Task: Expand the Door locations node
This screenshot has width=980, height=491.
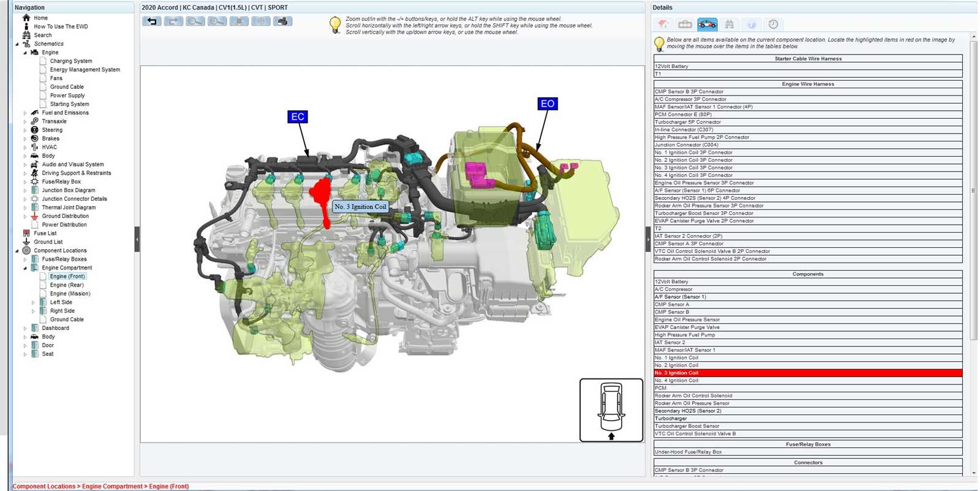Action: (25, 345)
